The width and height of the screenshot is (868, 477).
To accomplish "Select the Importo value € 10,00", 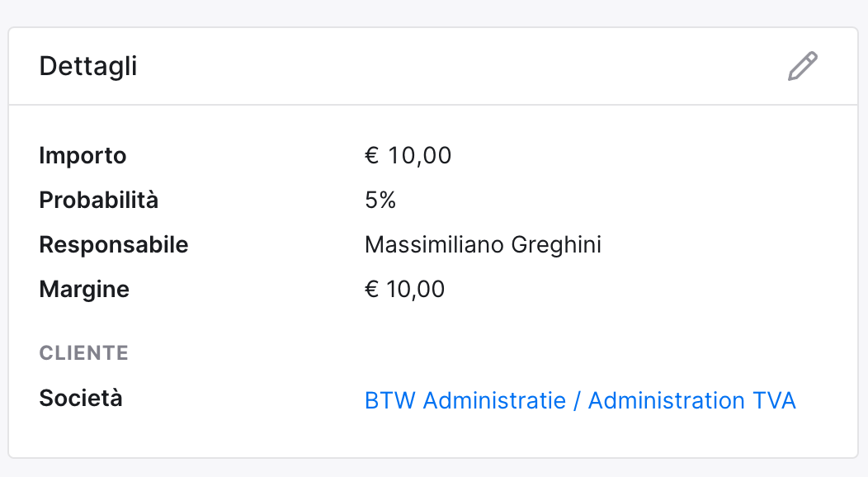I will (408, 155).
